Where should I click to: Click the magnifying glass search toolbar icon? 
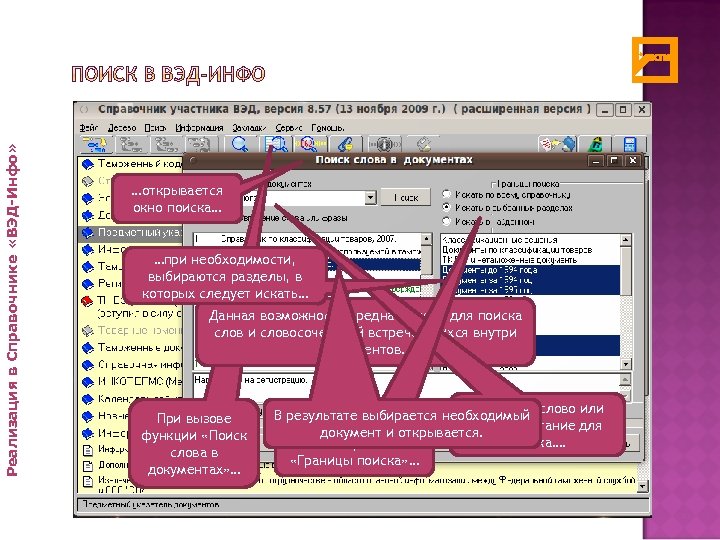pos(240,145)
